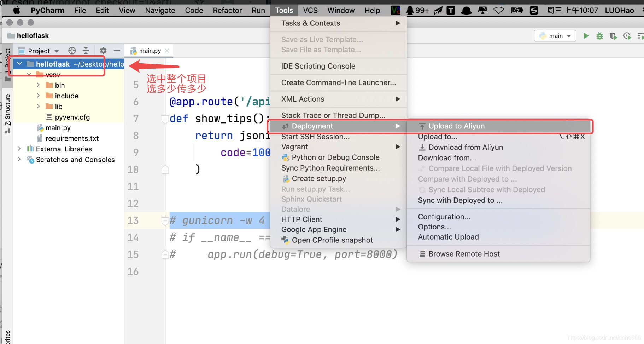
Task: Collapse all in Project panel
Action: click(86, 51)
